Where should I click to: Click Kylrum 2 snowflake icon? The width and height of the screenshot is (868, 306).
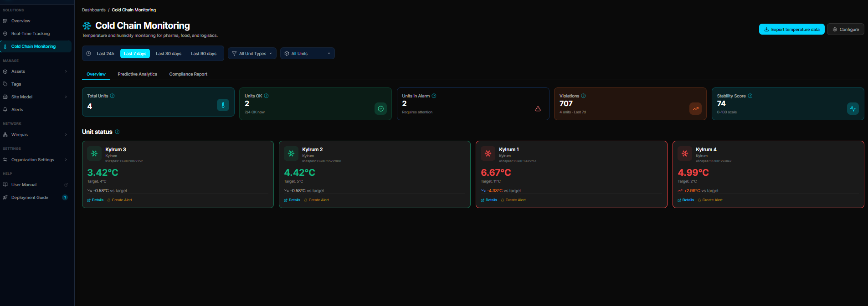pyautogui.click(x=291, y=153)
